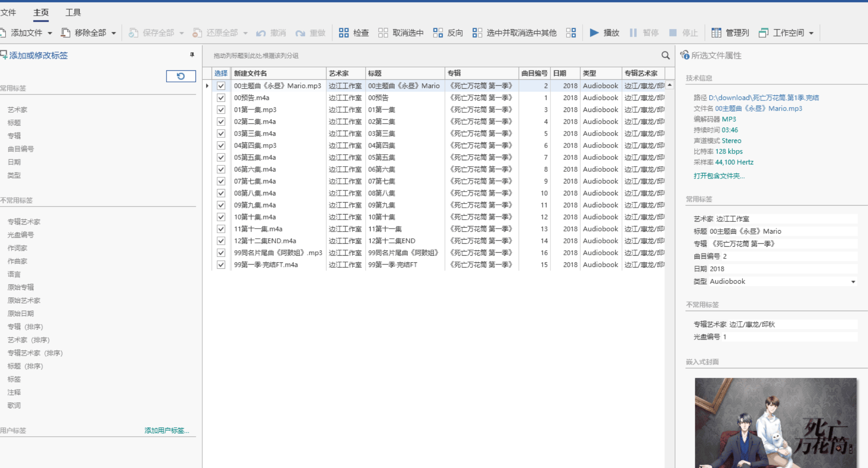868x468 pixels.
Task: Start playback with the 播放 button
Action: 605,33
